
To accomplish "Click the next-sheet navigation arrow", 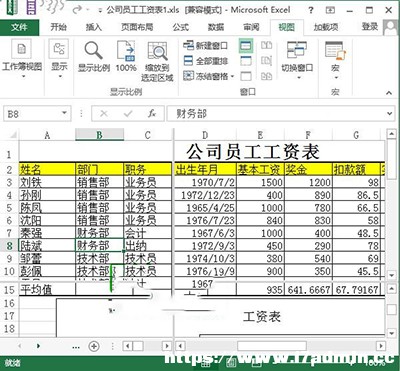I will pyautogui.click(x=39, y=346).
